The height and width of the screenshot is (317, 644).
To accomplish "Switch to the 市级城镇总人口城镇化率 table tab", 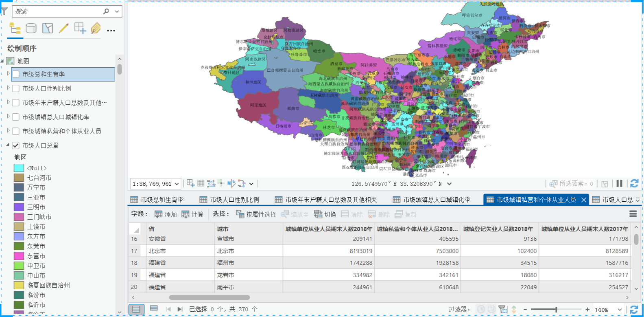I will (x=432, y=200).
